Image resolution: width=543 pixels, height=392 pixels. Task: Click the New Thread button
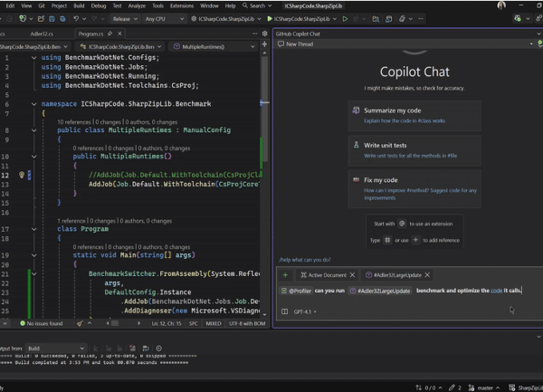295,44
